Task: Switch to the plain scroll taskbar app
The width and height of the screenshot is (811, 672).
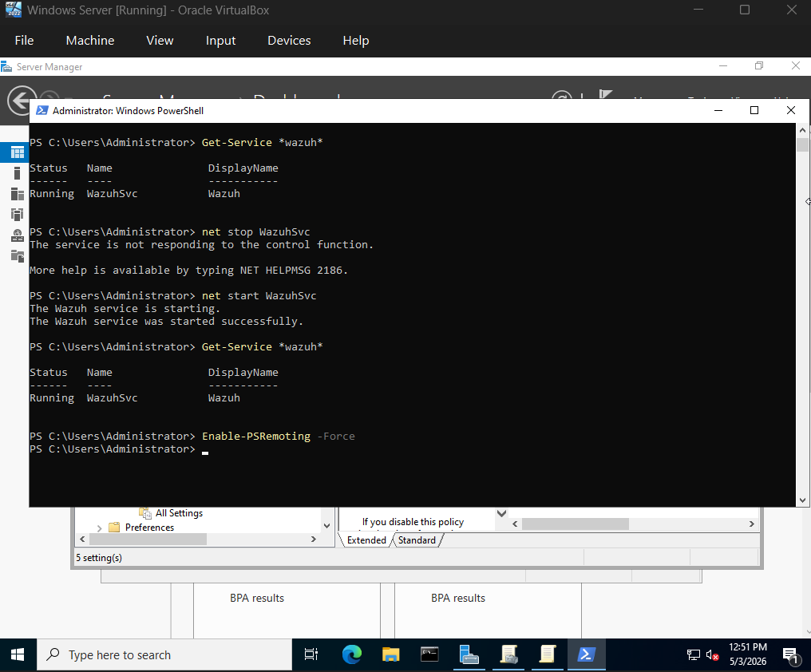Action: pyautogui.click(x=548, y=655)
